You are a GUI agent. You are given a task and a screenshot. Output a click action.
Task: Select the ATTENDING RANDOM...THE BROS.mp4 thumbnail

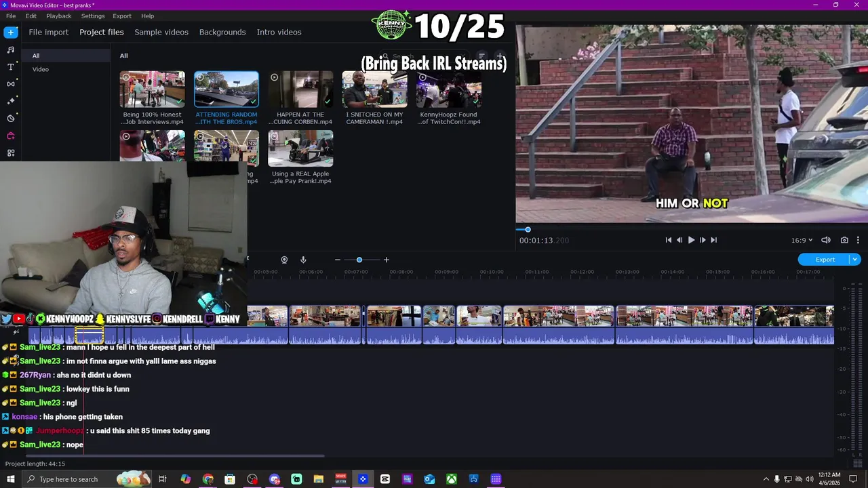[226, 89]
